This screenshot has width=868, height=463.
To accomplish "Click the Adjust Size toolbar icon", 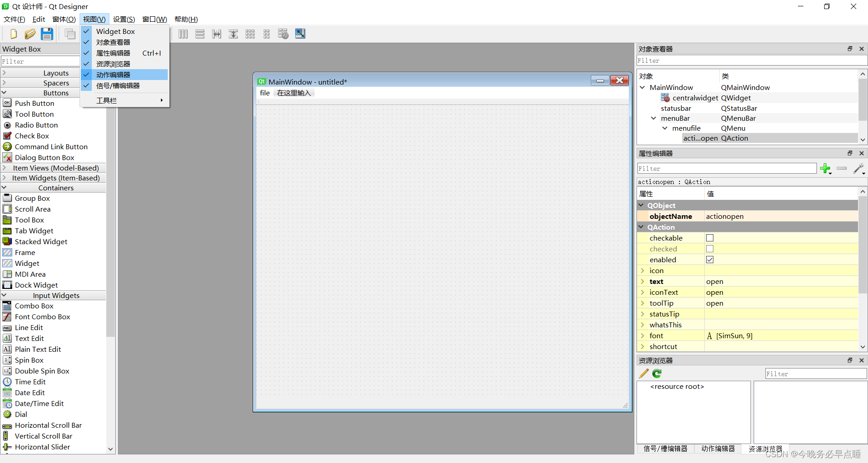I will point(300,33).
